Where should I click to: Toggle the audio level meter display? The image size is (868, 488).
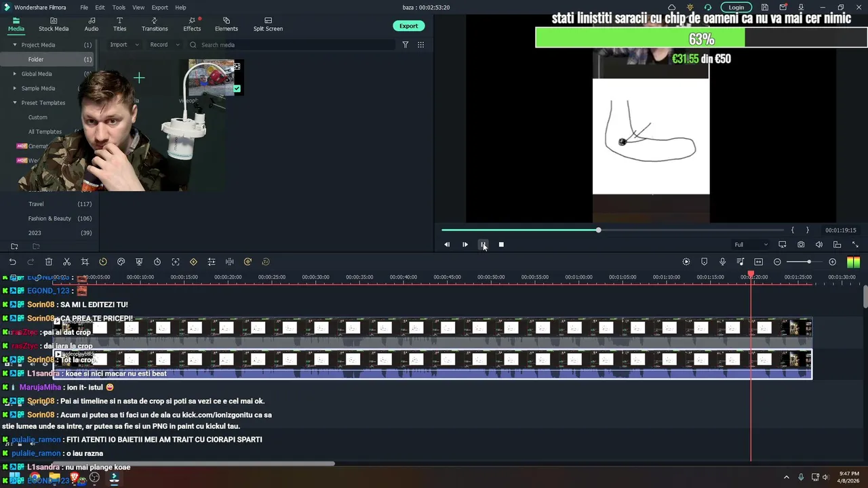[853, 262]
